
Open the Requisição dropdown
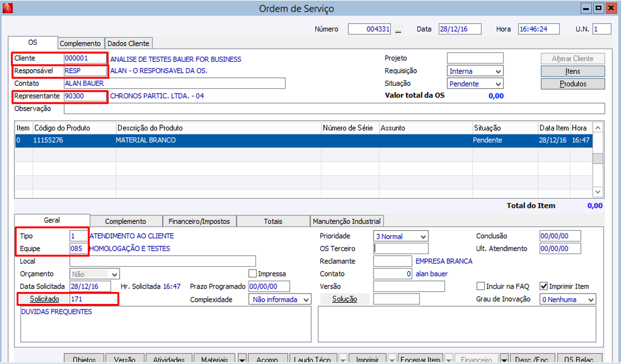(x=498, y=71)
